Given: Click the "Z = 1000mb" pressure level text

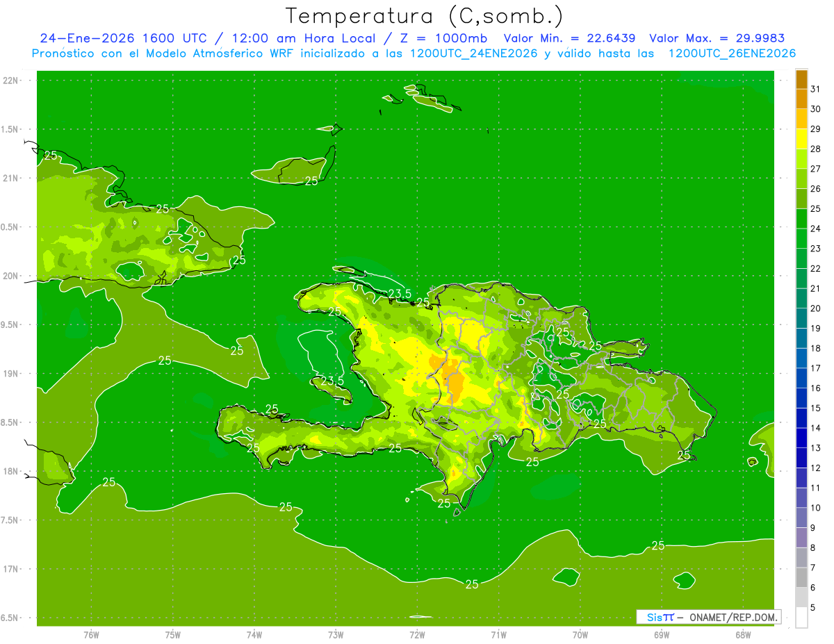Looking at the screenshot, I should (x=453, y=38).
